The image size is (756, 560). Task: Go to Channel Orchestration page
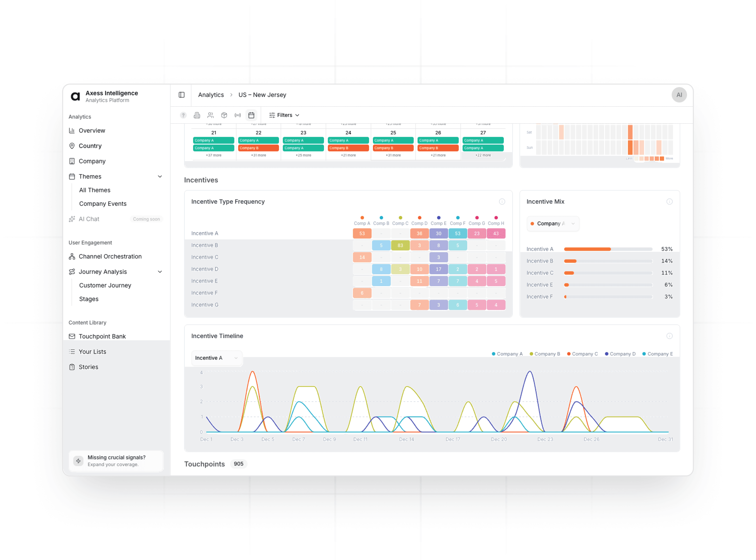(110, 256)
